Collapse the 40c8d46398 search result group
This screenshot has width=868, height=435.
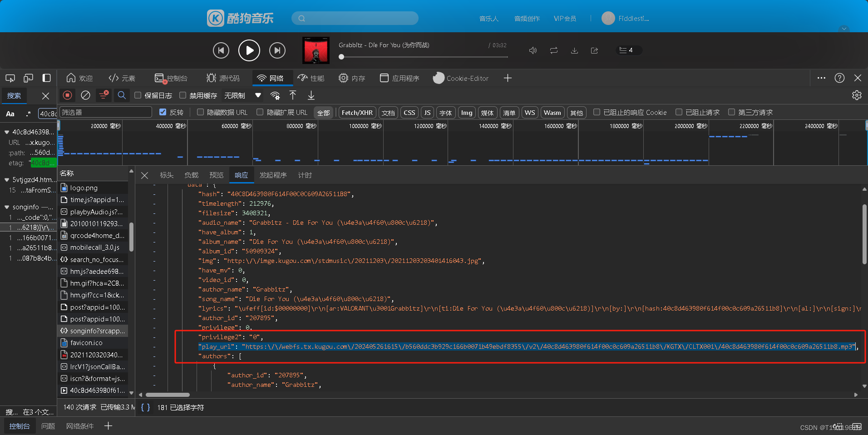[7, 132]
